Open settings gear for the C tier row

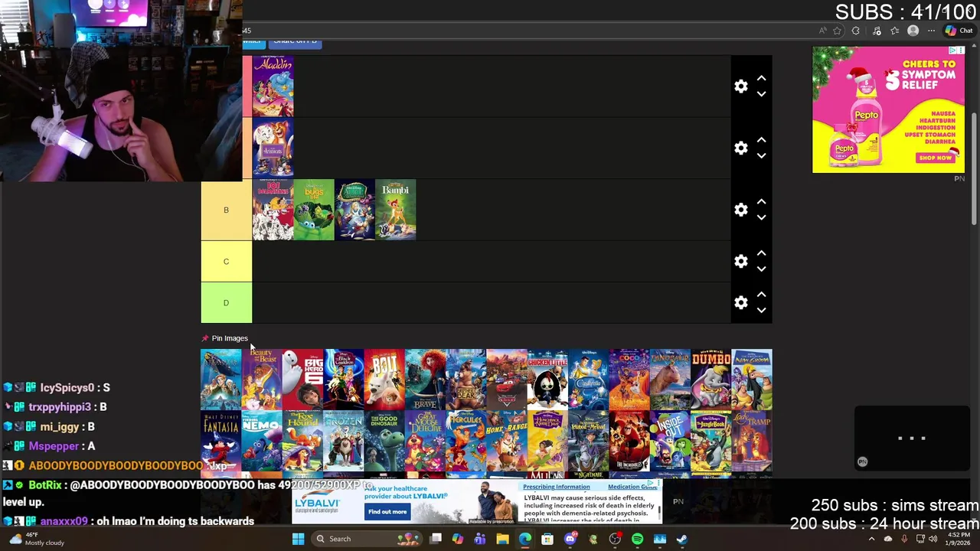tap(740, 262)
